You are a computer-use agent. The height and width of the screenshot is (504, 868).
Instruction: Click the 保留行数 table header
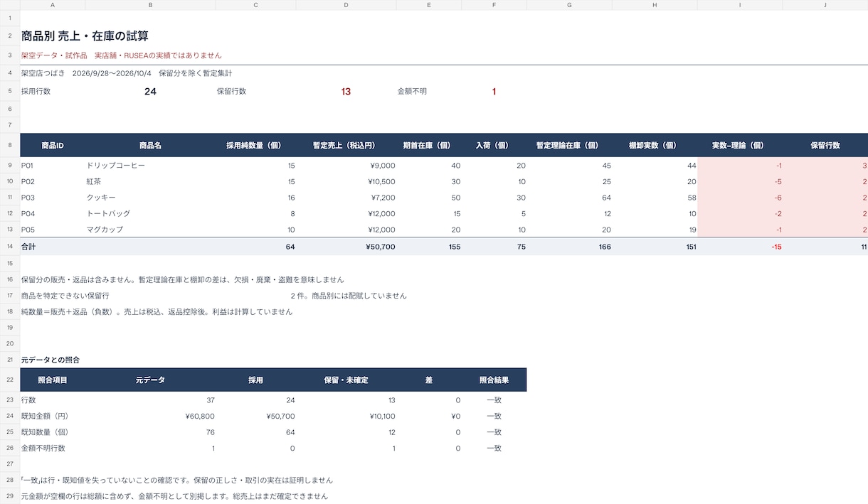point(825,145)
